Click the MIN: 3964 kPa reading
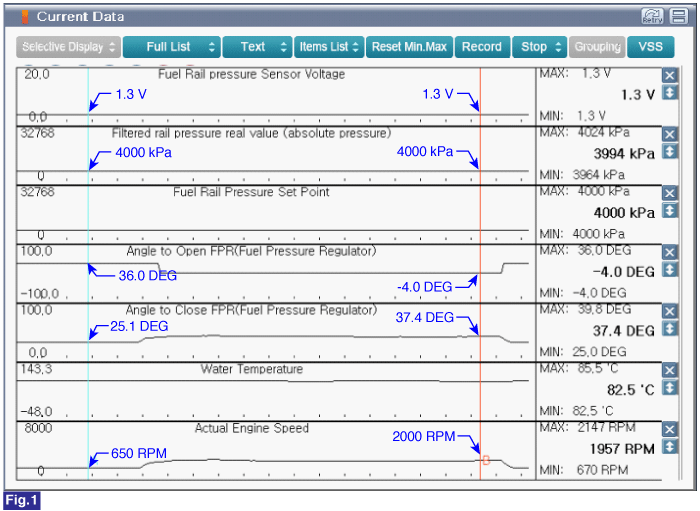 click(x=582, y=174)
